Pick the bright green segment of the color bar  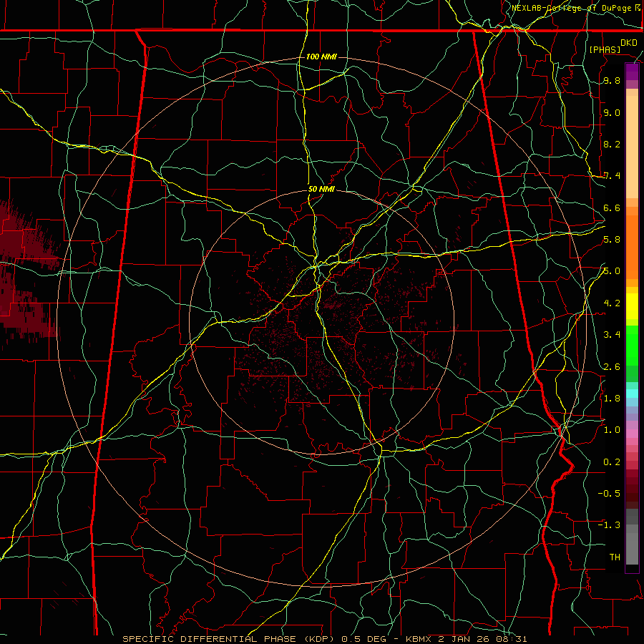(632, 349)
